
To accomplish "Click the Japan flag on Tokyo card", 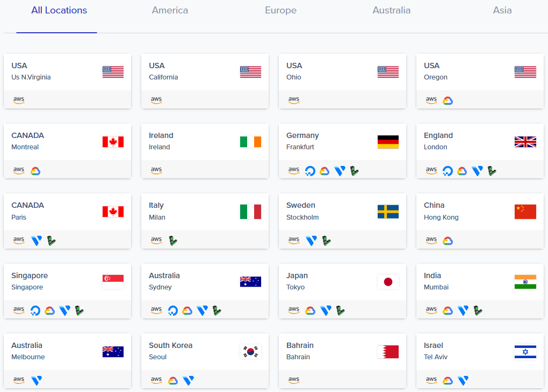I will (388, 282).
